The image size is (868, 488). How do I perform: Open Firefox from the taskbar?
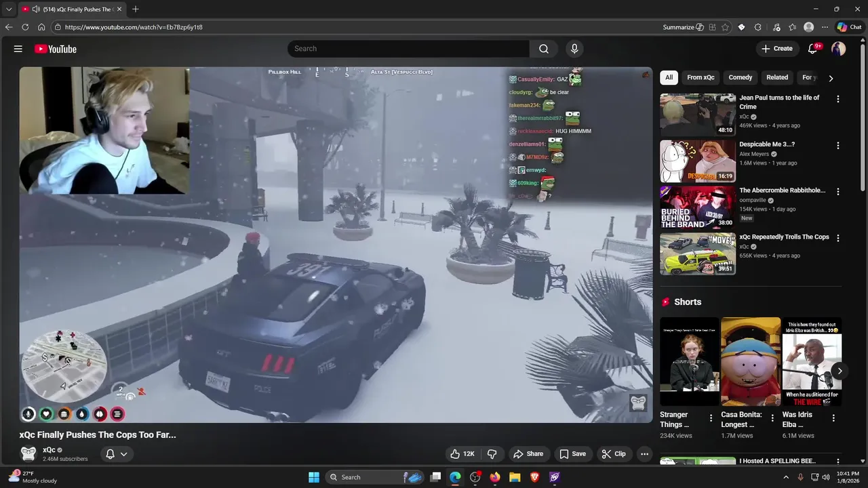pos(495,477)
